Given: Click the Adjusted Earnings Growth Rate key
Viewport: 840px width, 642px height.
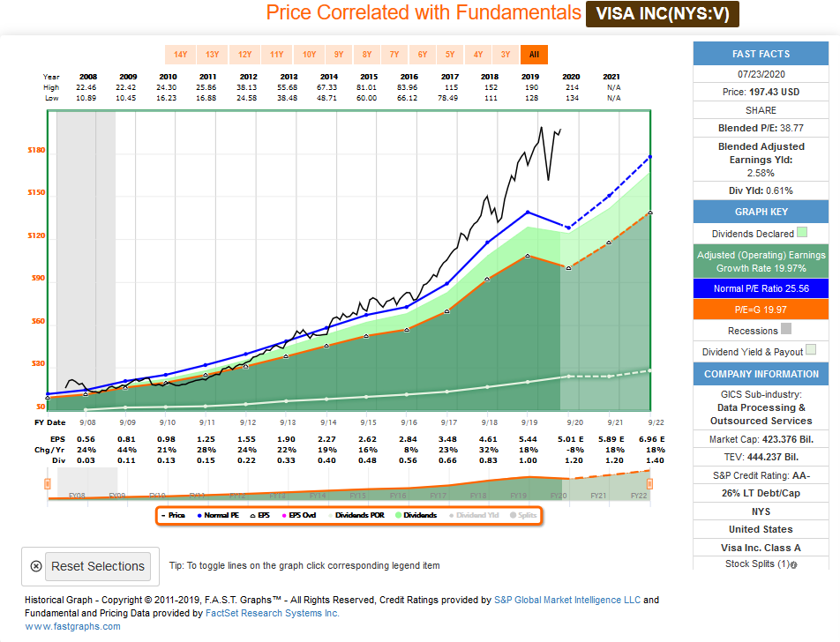Looking at the screenshot, I should pos(761,261).
